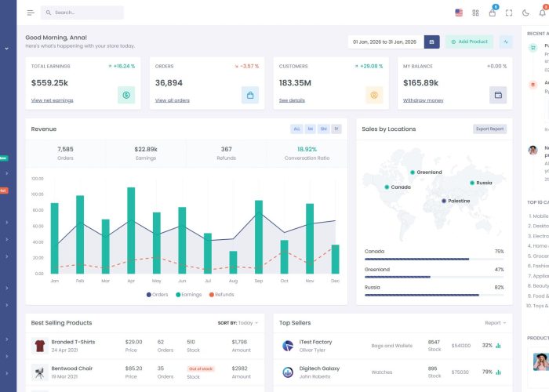Click the August earnings bar in chart
Screen dimensions: 549x392
tap(233, 262)
